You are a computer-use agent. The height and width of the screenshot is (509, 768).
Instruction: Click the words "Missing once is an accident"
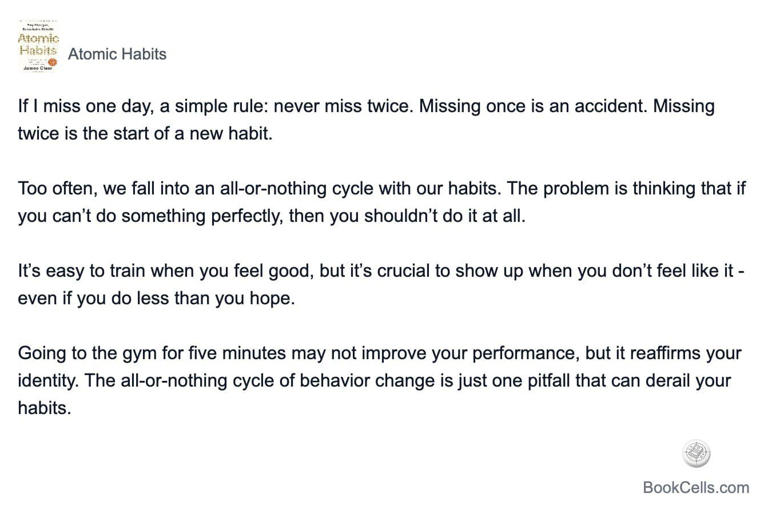532,106
